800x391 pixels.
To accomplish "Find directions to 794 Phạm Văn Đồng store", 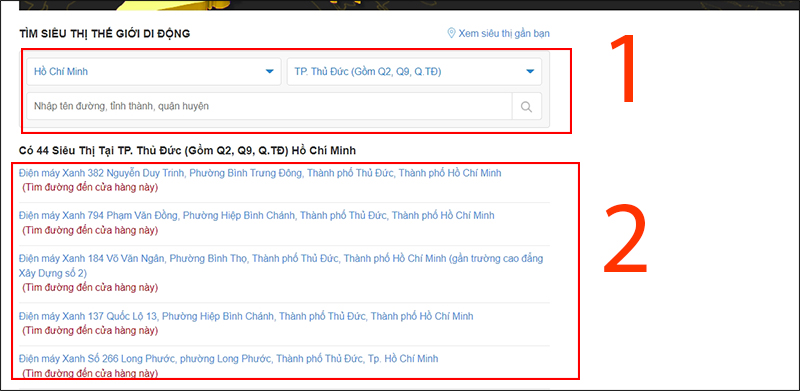I will tap(90, 230).
